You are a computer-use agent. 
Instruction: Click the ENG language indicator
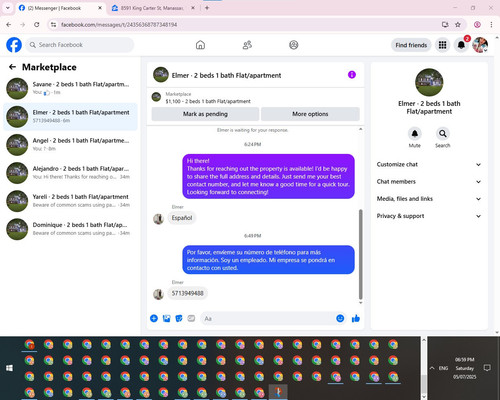click(443, 368)
